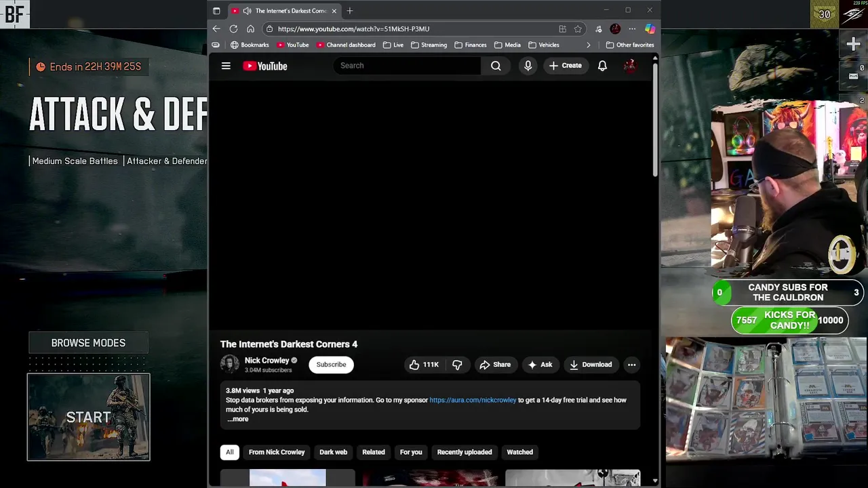
Task: Open the YouTube bookmark in favorites bar
Action: click(292, 45)
